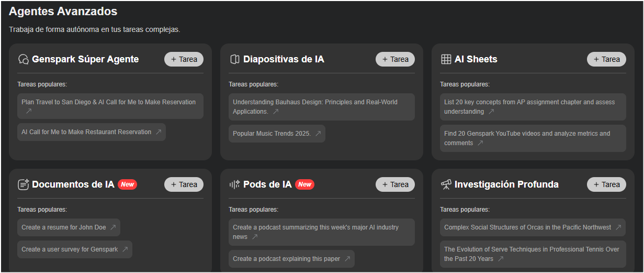Click arrow icon after podcast summarizing AI industry news
The height and width of the screenshot is (273, 644).
click(x=255, y=237)
